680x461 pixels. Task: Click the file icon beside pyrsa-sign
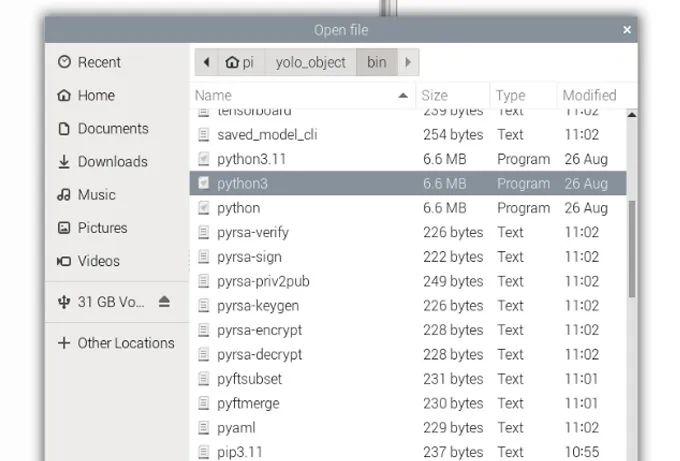pos(203,257)
